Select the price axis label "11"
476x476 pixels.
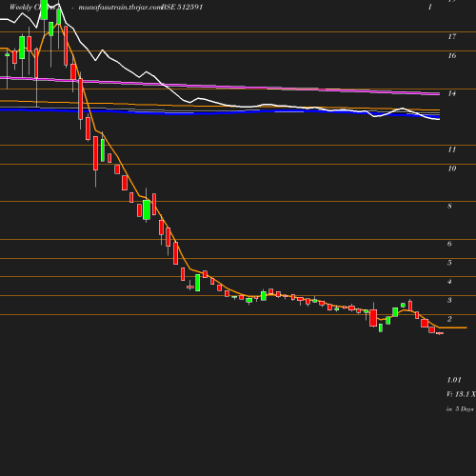(452, 149)
